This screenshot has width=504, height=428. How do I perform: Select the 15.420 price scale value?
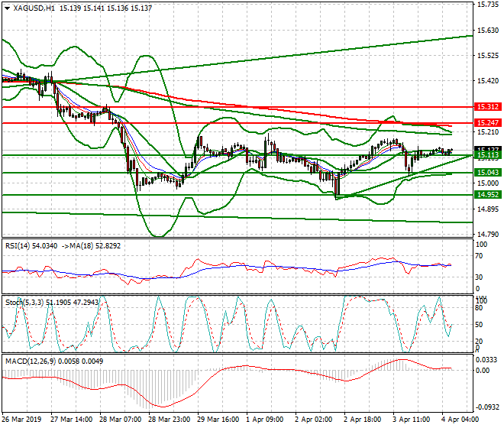488,81
